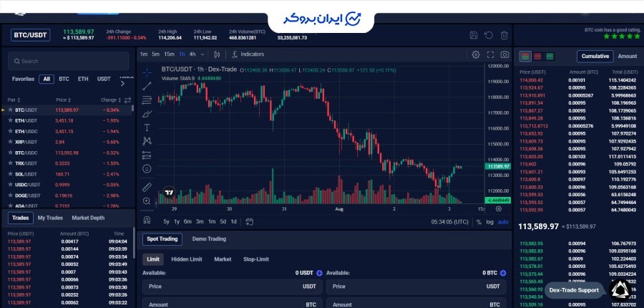Select the trend line drawing tool
Image resolution: width=644 pixels, height=308 pixels.
[147, 86]
